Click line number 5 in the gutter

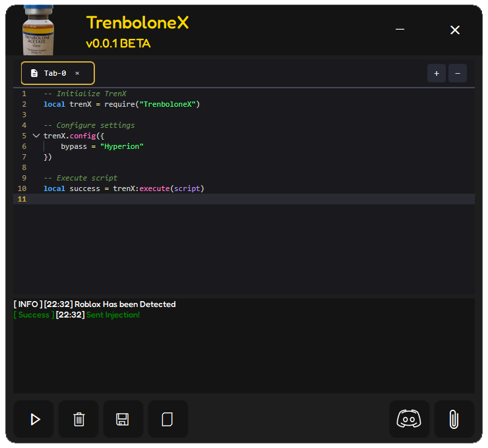(x=24, y=136)
